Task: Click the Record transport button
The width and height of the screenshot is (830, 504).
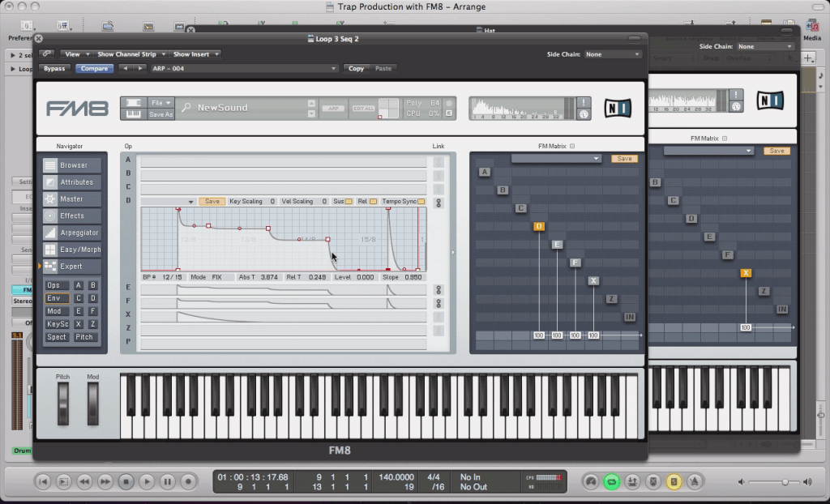Action: point(188,482)
